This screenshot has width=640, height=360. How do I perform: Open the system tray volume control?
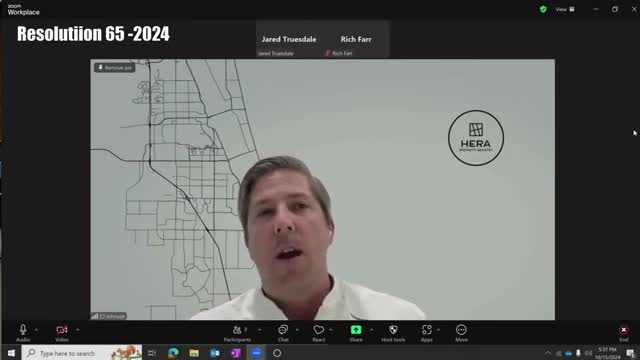click(x=588, y=353)
